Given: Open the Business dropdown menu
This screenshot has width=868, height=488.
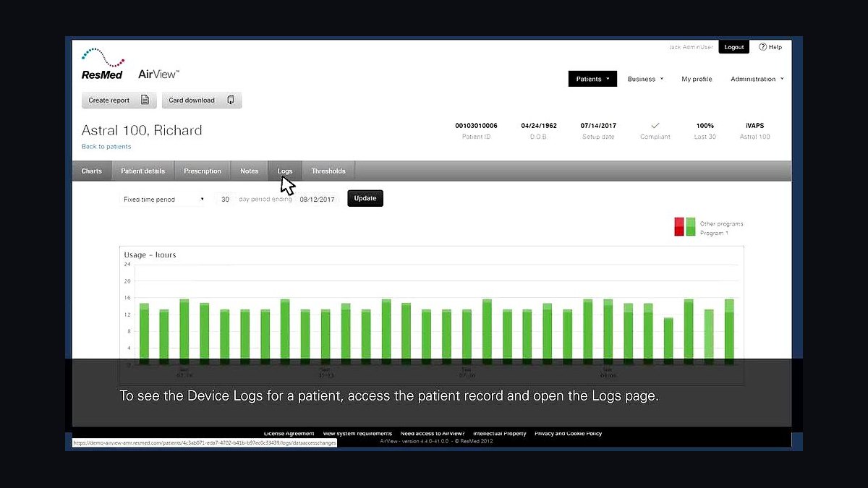Looking at the screenshot, I should (x=645, y=79).
